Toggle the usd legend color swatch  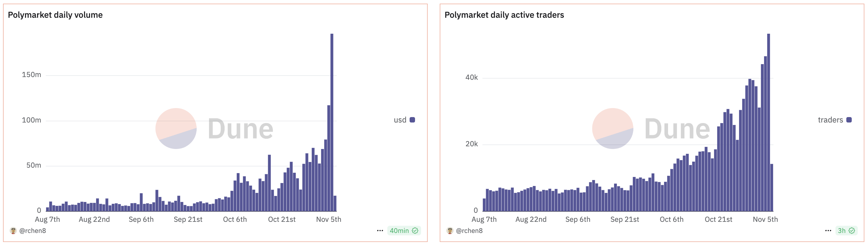[412, 120]
